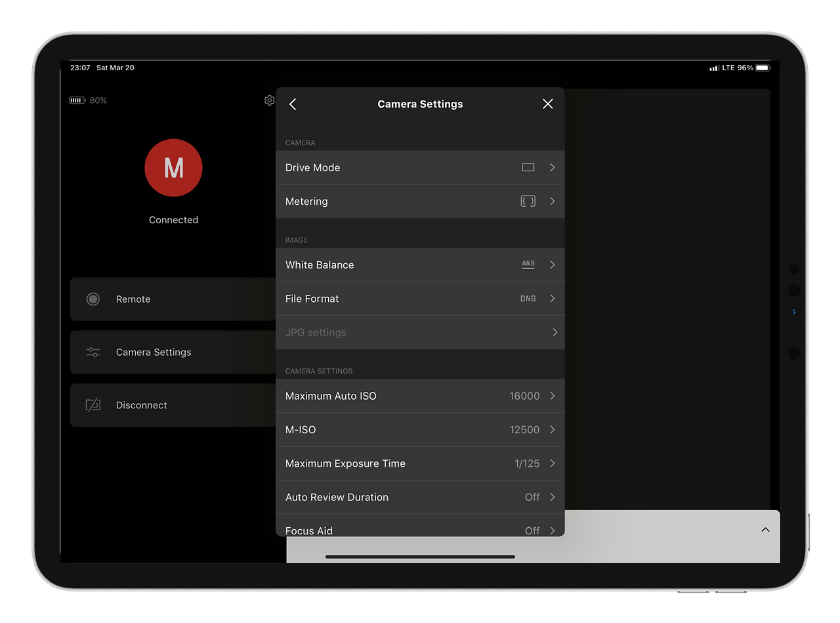
Task: Expand the Maximum Auto ISO chevron
Action: click(553, 396)
